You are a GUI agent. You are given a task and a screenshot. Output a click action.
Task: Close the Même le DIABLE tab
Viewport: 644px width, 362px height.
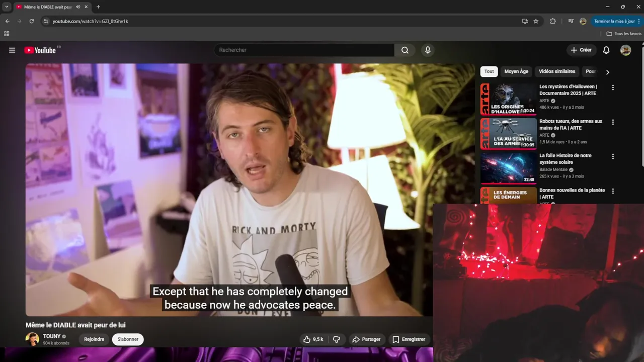point(86,7)
